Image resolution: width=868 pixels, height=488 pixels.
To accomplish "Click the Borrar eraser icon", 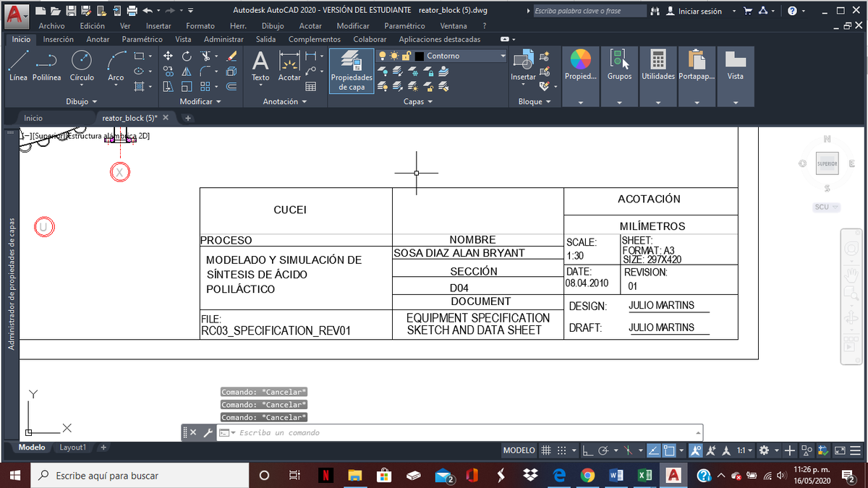I will tap(231, 56).
